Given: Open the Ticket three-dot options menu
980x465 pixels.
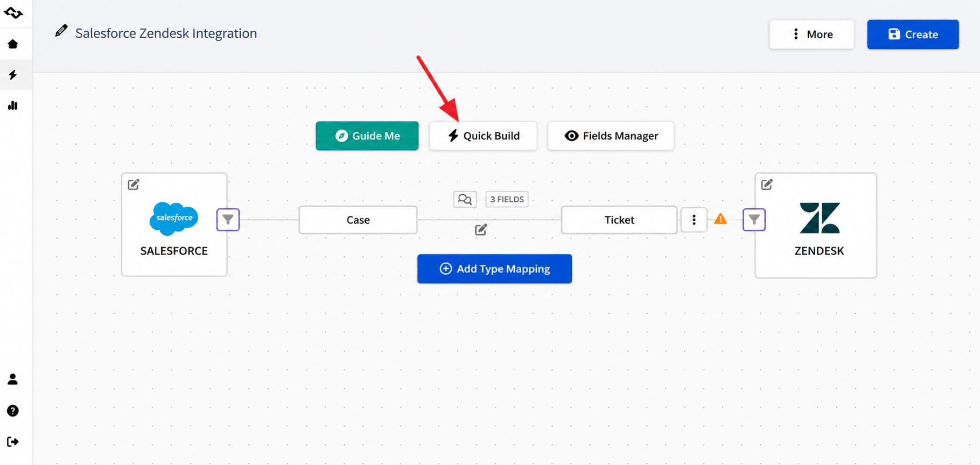Looking at the screenshot, I should click(694, 220).
